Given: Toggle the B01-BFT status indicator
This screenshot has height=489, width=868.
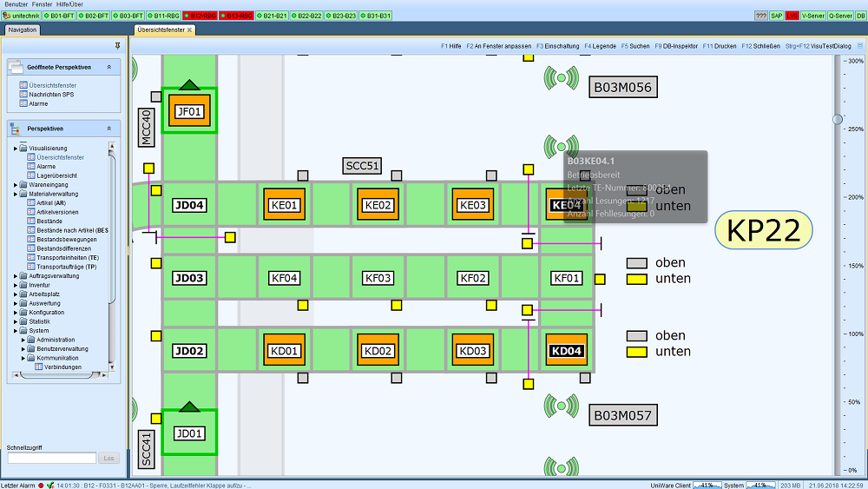Looking at the screenshot, I should pos(59,16).
